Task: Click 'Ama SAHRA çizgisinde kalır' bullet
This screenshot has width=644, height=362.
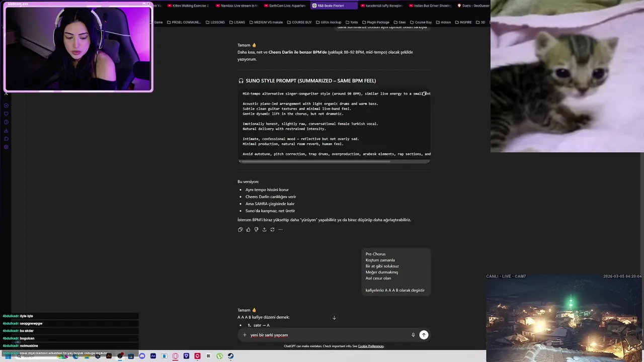Action: (270, 204)
